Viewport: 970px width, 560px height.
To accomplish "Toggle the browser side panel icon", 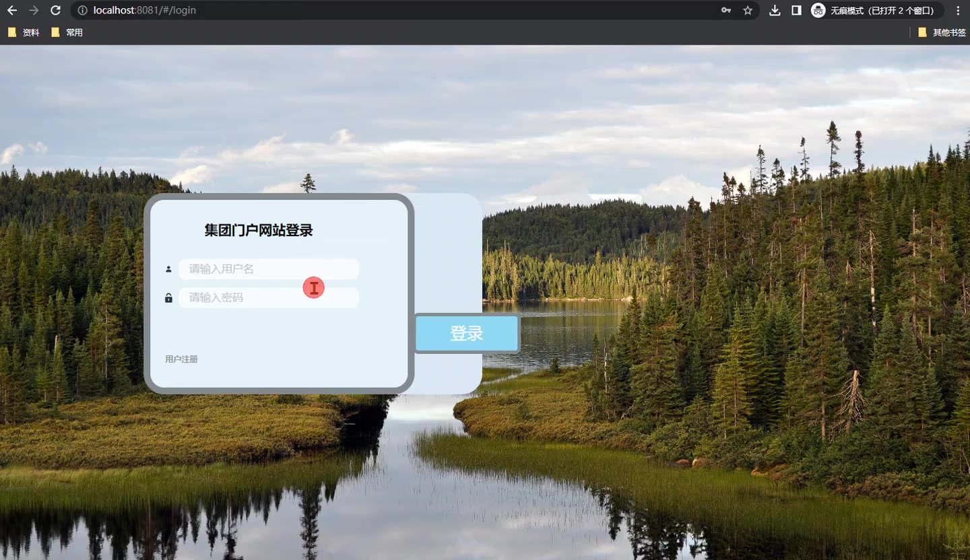I will [x=796, y=10].
